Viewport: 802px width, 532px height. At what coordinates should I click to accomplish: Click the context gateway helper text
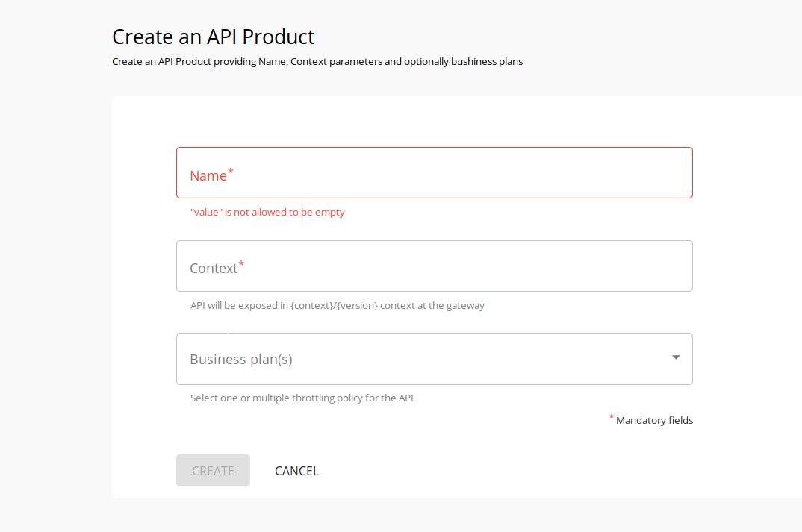(x=338, y=305)
